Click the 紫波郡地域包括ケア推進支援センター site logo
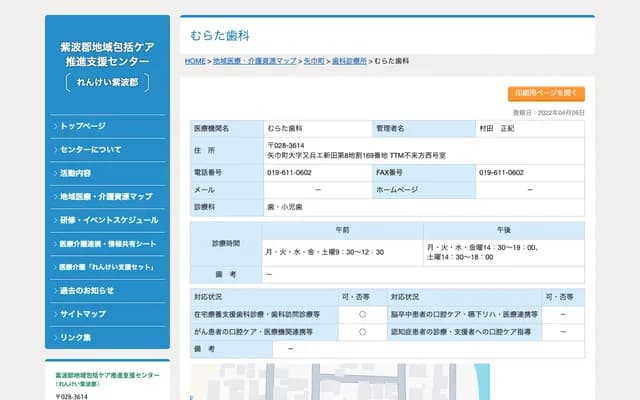Screen dimensions: 640x400 click(106, 54)
